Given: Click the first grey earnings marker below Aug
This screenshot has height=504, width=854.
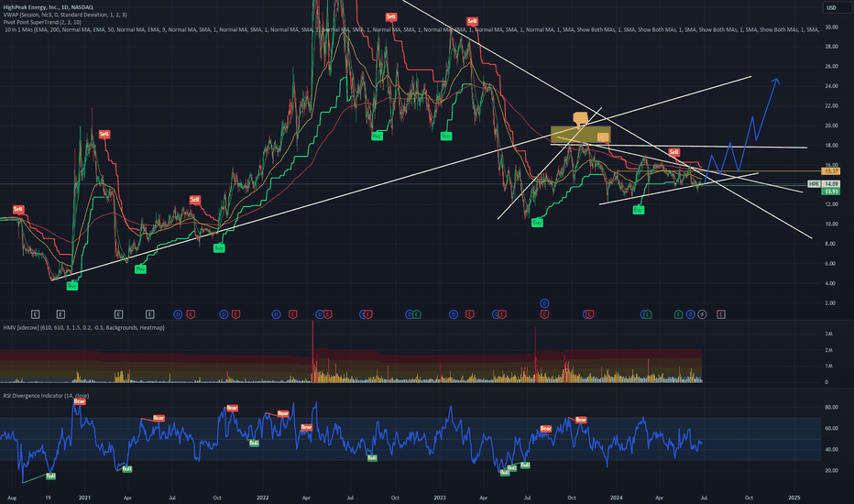Looking at the screenshot, I should point(35,314).
